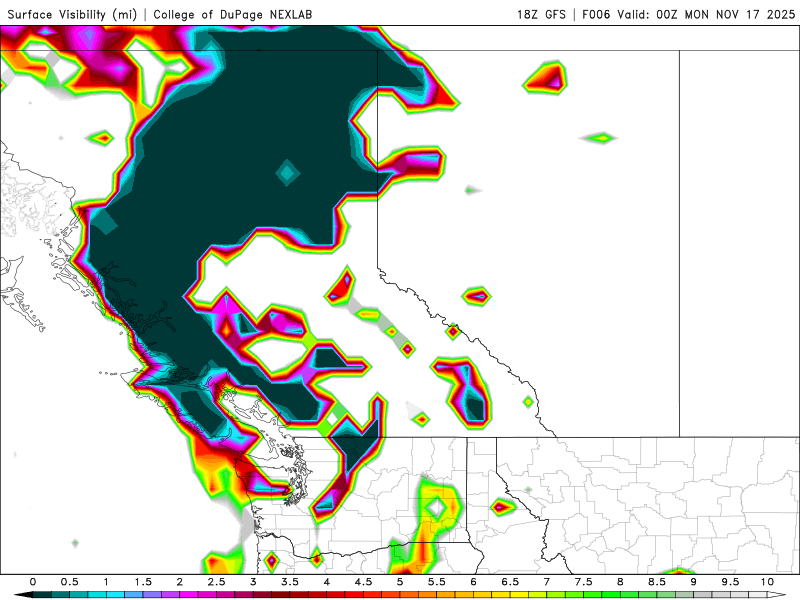Click the legend label "2.5"

pos(216,582)
